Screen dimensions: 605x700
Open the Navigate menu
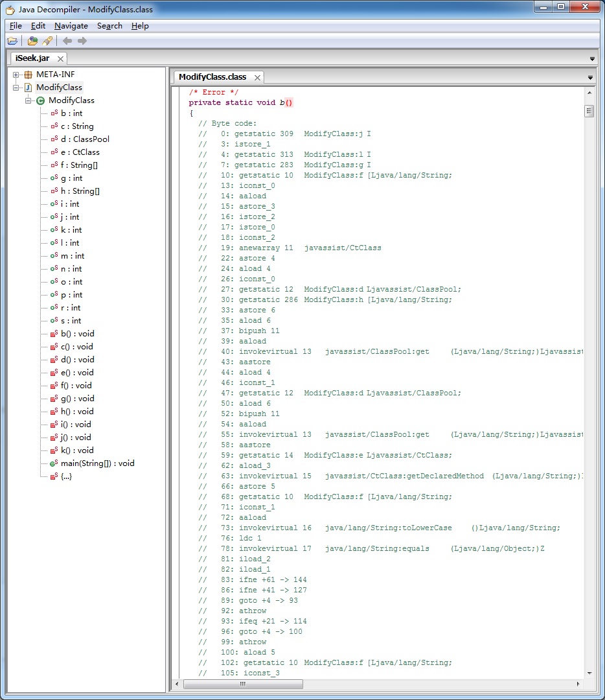(71, 26)
